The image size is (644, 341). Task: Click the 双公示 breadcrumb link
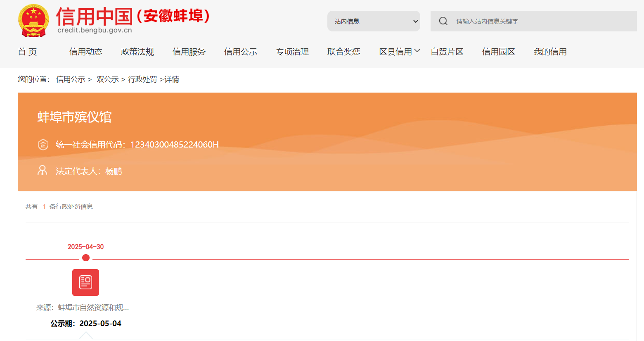click(108, 79)
